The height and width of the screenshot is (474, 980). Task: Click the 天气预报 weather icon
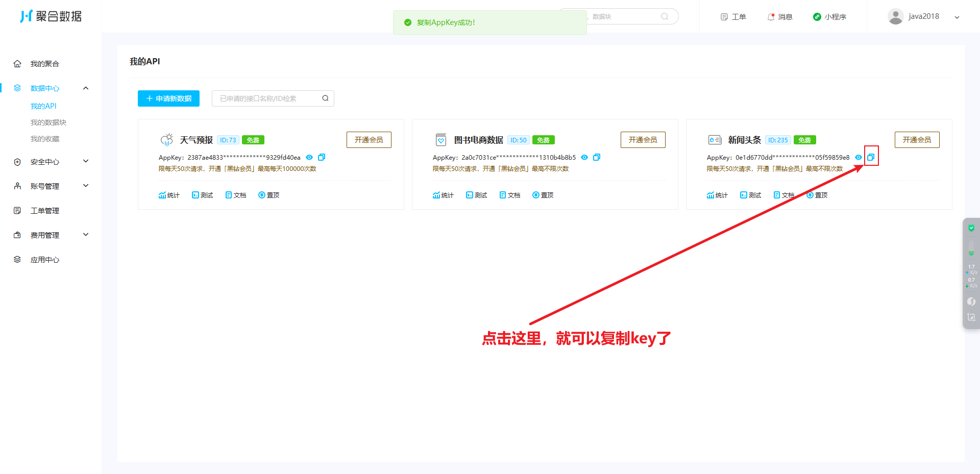pyautogui.click(x=167, y=140)
